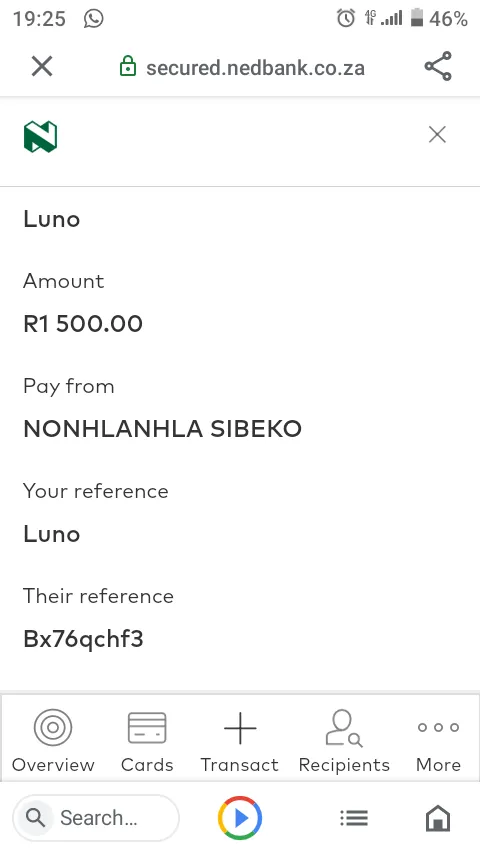The height and width of the screenshot is (854, 480).
Task: Tap the colorful play button icon
Action: tap(240, 818)
